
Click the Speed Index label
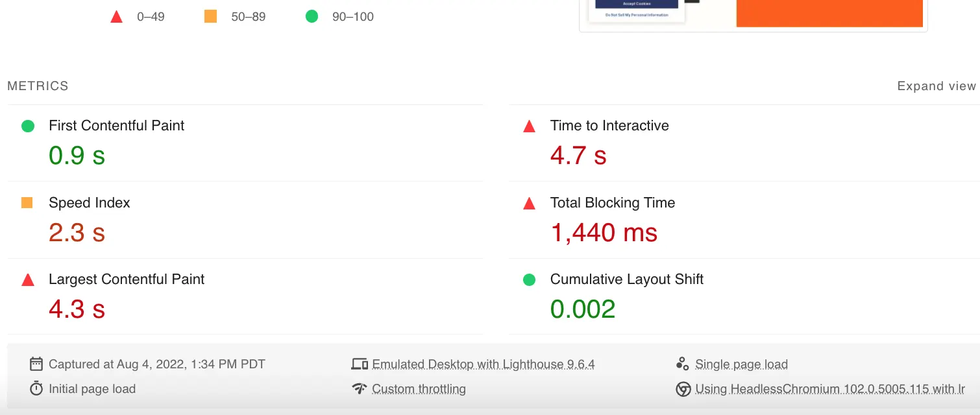(x=90, y=203)
